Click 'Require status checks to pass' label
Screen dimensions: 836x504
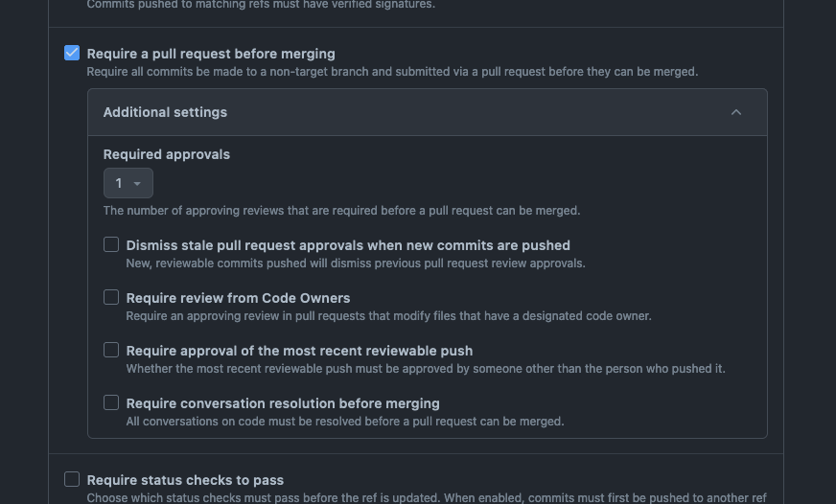tap(185, 480)
